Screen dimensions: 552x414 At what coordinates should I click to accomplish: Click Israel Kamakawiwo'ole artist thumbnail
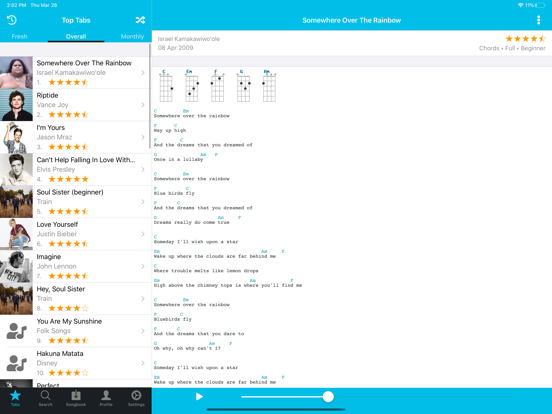click(x=16, y=73)
